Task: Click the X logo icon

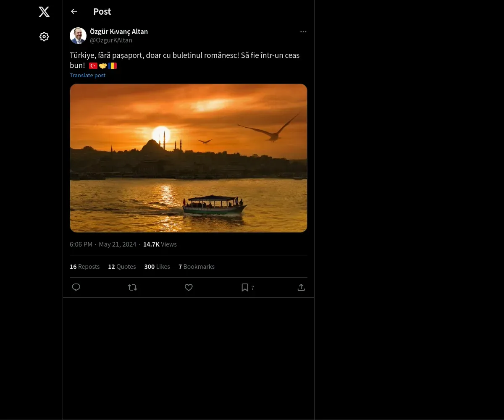Action: point(44,12)
